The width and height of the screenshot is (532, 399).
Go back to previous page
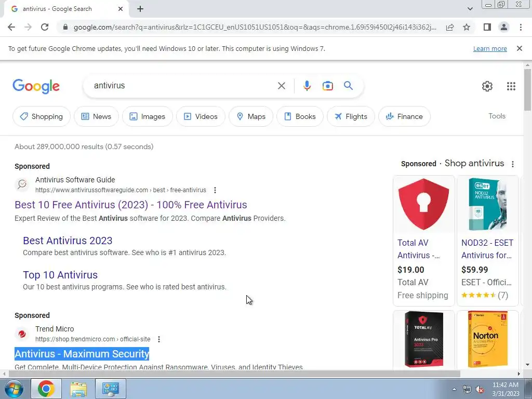point(11,27)
